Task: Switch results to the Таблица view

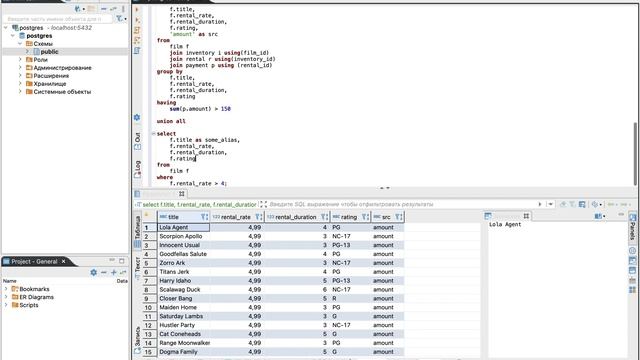Action: point(138,232)
